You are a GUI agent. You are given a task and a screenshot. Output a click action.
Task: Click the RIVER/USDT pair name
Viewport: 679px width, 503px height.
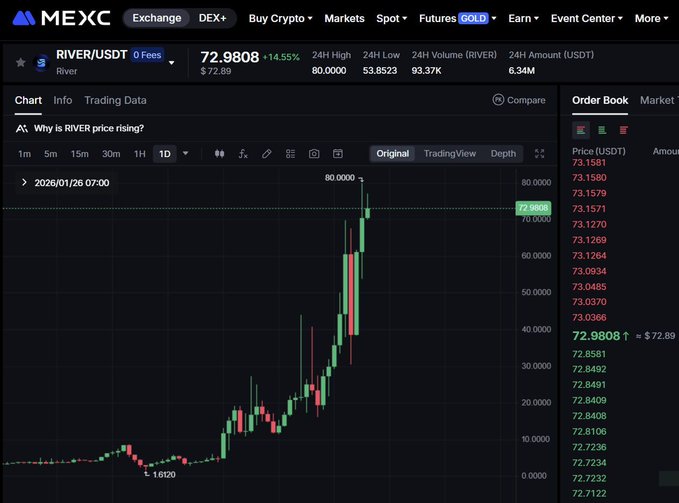click(x=91, y=55)
